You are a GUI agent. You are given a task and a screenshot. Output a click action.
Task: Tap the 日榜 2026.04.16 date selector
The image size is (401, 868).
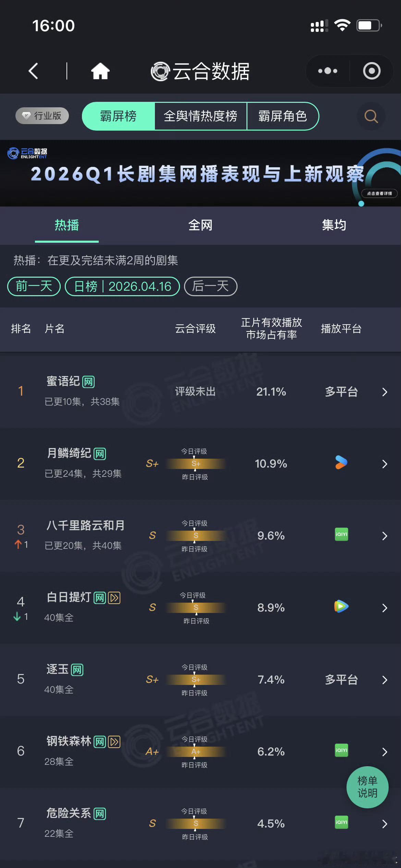[x=122, y=286]
